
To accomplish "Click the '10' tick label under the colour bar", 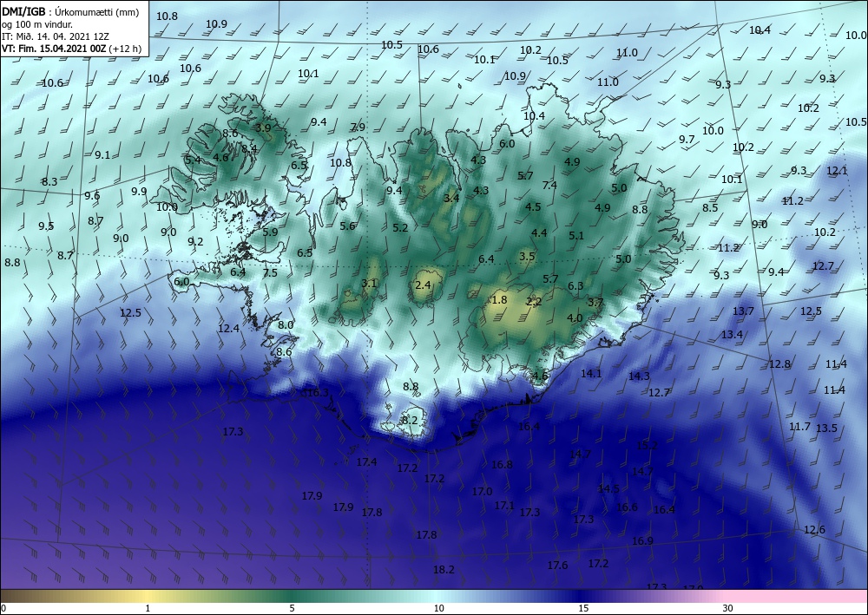I will (x=438, y=608).
